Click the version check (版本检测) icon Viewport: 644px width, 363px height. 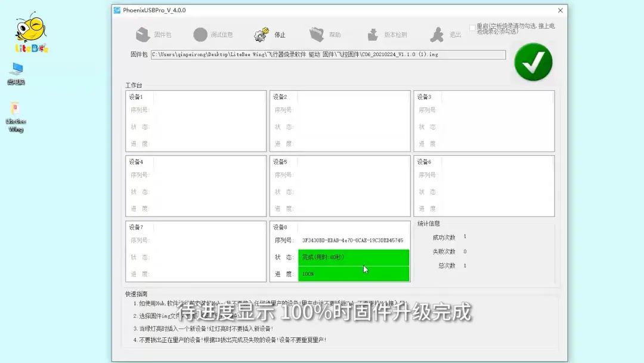tap(373, 35)
